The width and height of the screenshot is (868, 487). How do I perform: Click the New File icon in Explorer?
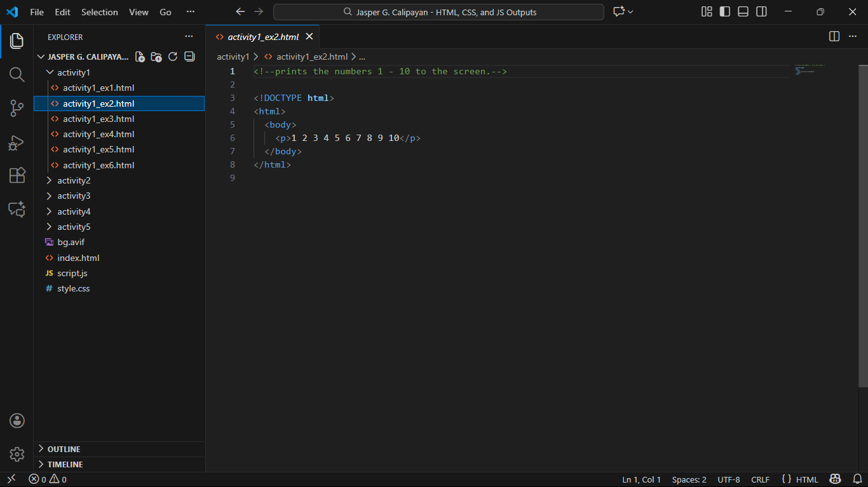140,57
